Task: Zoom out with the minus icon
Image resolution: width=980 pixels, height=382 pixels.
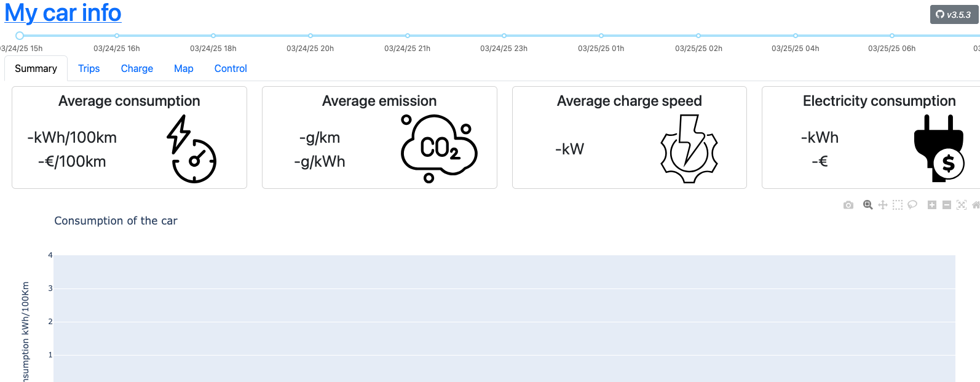Action: click(947, 205)
